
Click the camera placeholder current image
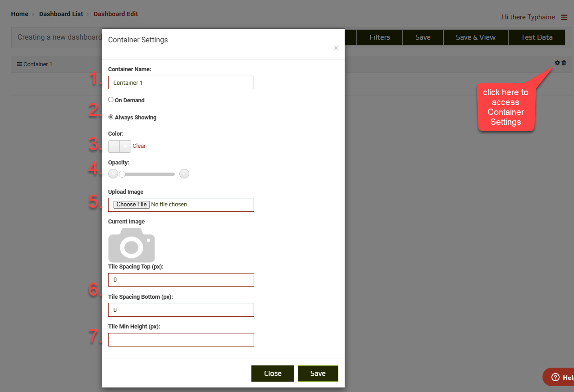(132, 245)
